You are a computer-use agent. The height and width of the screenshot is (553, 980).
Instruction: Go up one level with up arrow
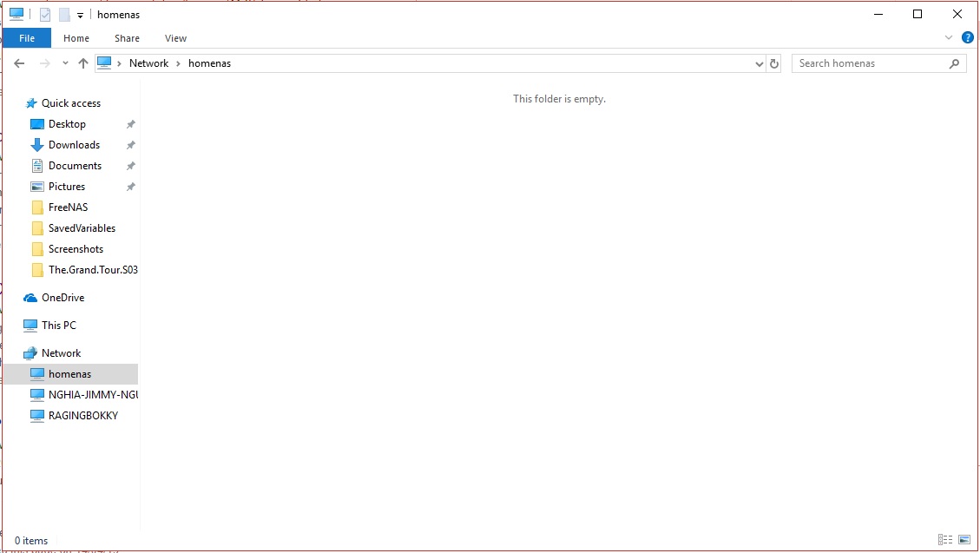(x=83, y=63)
